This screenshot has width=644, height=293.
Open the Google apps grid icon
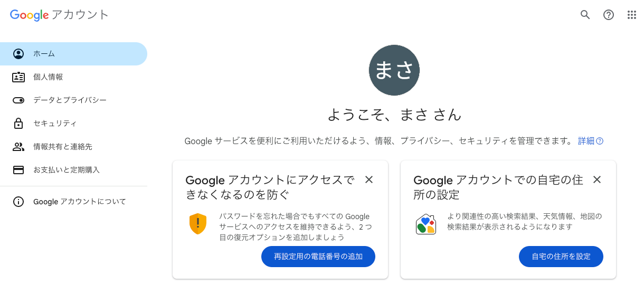632,15
